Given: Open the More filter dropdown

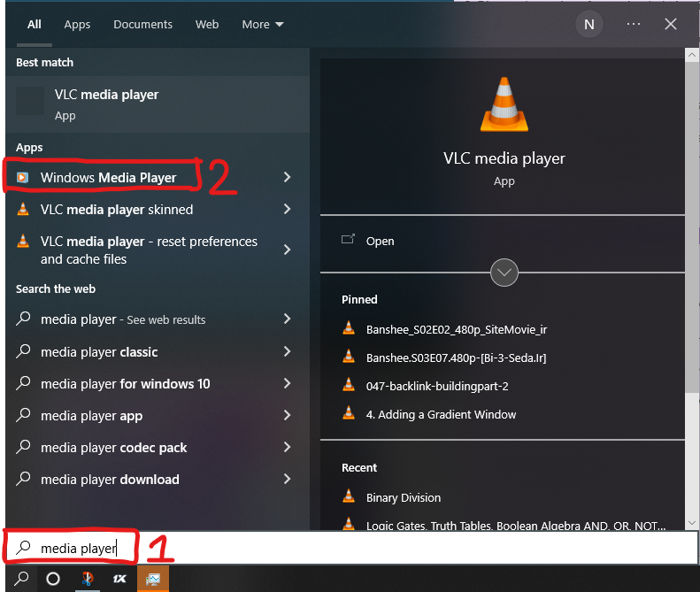Looking at the screenshot, I should [263, 24].
